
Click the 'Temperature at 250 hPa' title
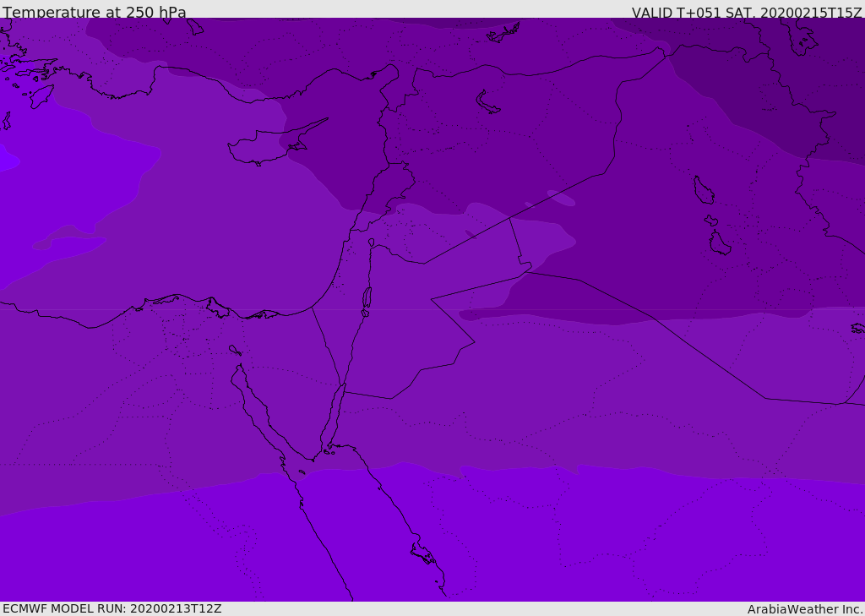coord(95,13)
